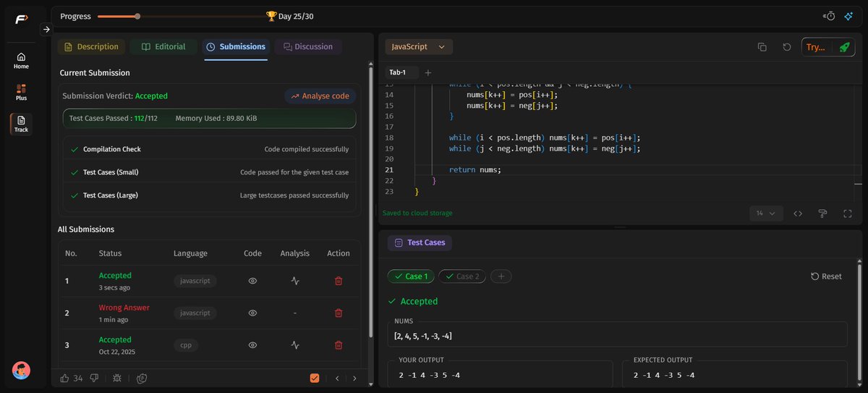Image resolution: width=868 pixels, height=393 pixels.
Task: Switch to the Editorial tab
Action: pyautogui.click(x=163, y=46)
